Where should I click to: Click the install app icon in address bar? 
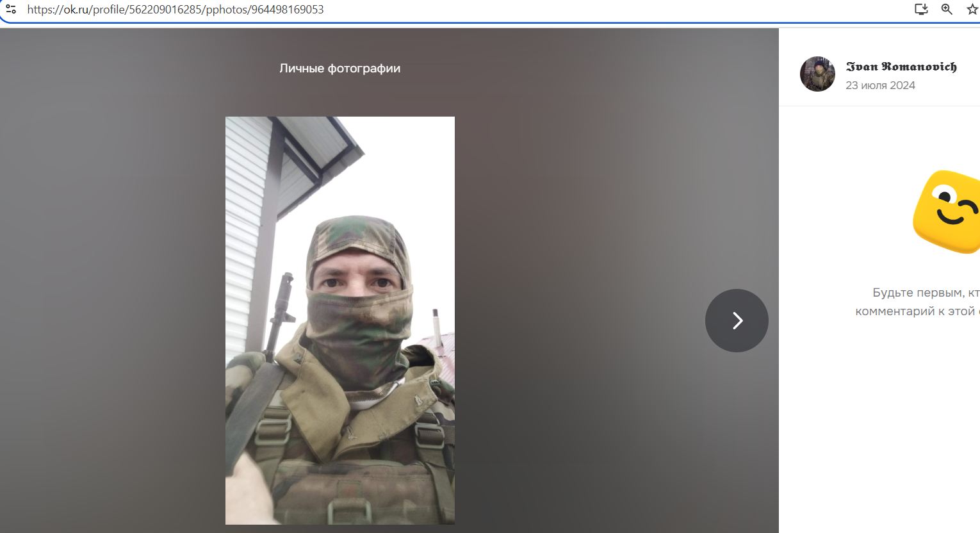click(x=921, y=9)
